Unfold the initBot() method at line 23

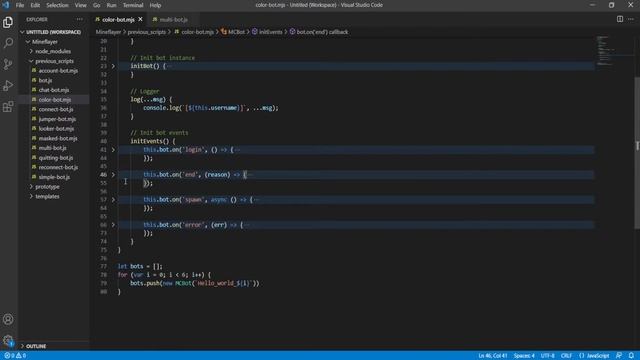(x=113, y=66)
